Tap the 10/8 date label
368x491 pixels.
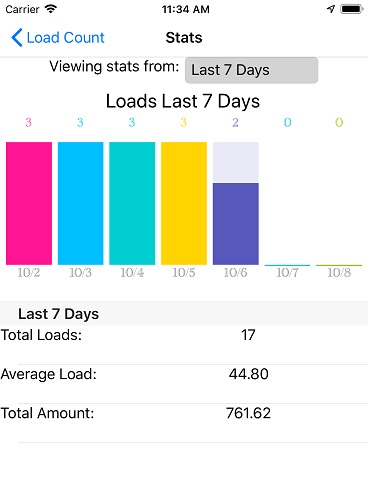click(339, 273)
